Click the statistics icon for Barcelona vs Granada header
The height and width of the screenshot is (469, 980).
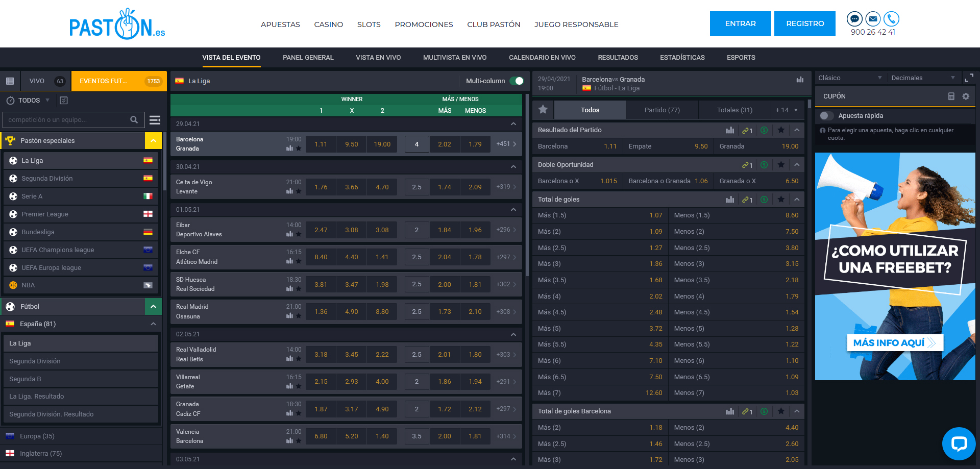click(x=800, y=80)
